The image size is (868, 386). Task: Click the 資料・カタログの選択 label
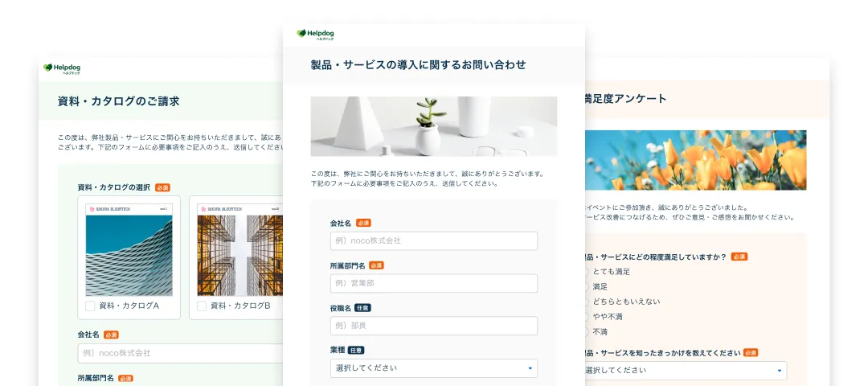pyautogui.click(x=114, y=187)
